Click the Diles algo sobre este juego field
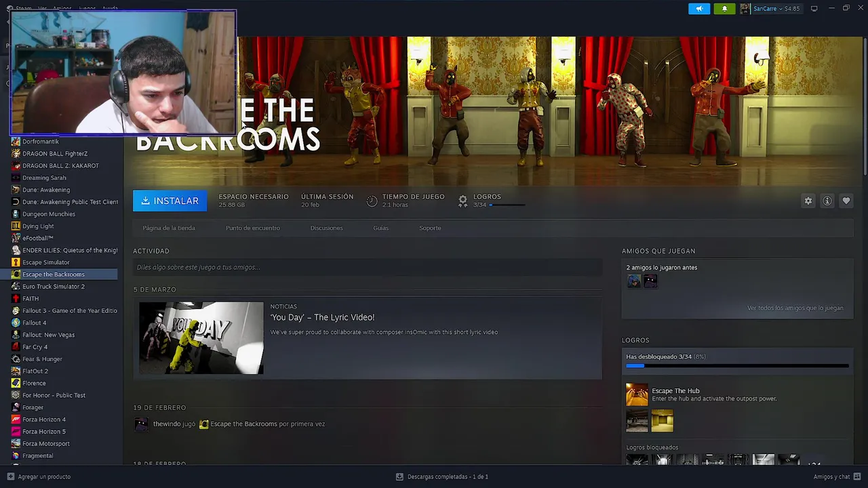This screenshot has height=488, width=868. (367, 268)
